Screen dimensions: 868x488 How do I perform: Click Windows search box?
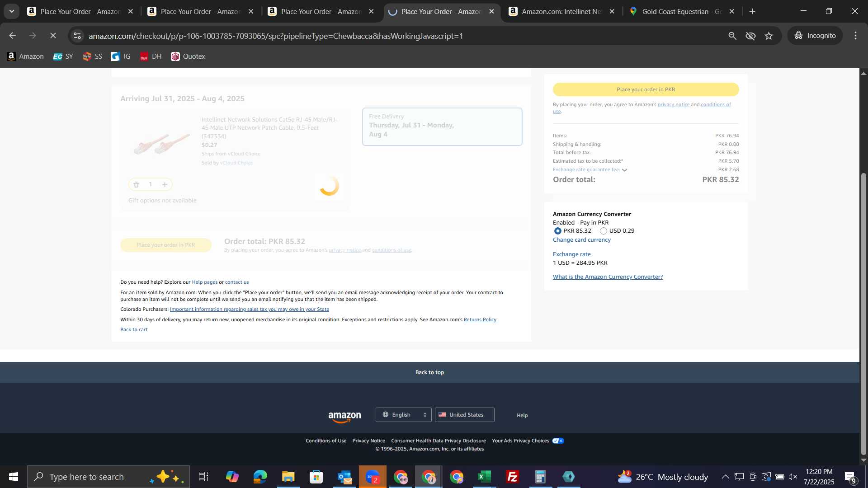pyautogui.click(x=108, y=477)
